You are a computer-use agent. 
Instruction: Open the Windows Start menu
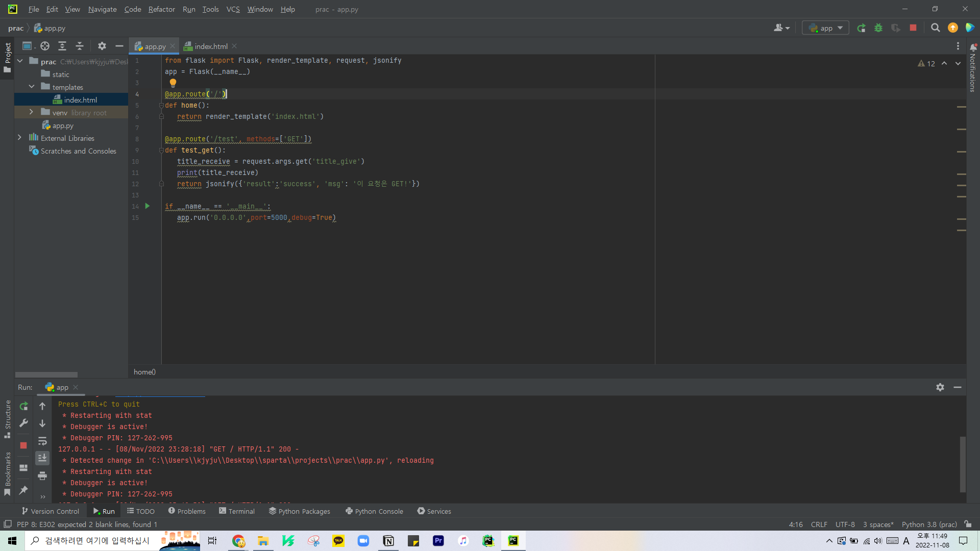click(x=12, y=541)
